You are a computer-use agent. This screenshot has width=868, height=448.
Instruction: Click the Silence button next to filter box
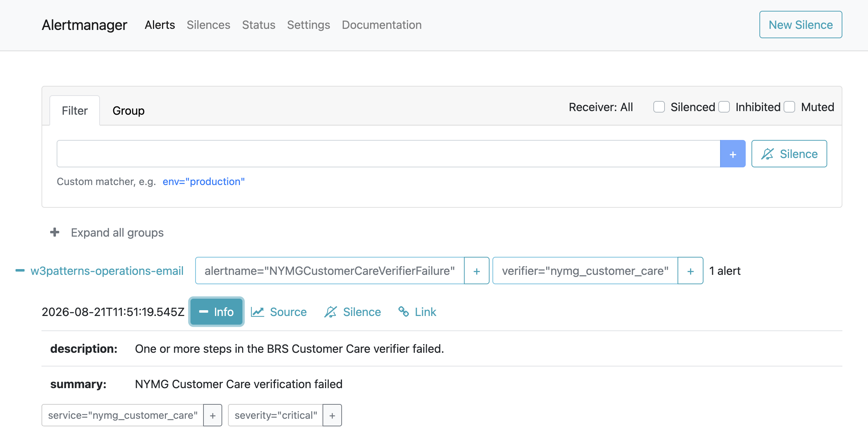coord(789,154)
